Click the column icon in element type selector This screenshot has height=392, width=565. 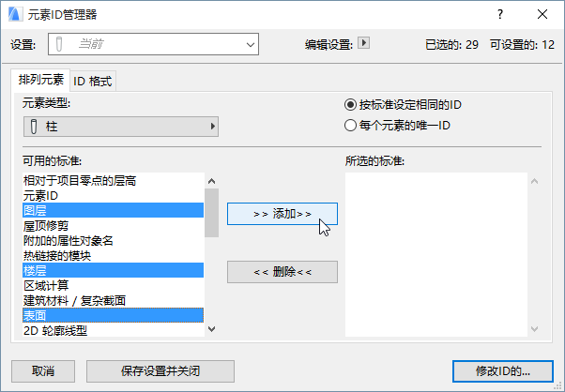coord(35,127)
